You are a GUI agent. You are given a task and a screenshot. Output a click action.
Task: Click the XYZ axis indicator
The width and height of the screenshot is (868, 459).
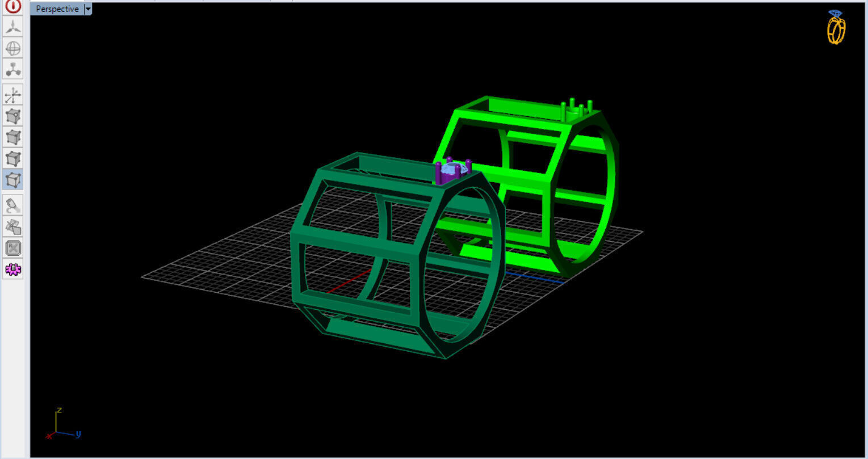pos(63,423)
